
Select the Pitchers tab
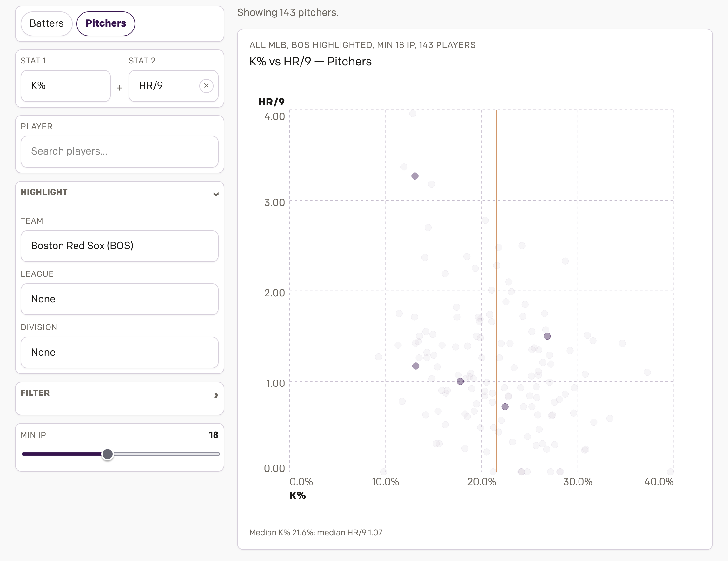(x=106, y=23)
